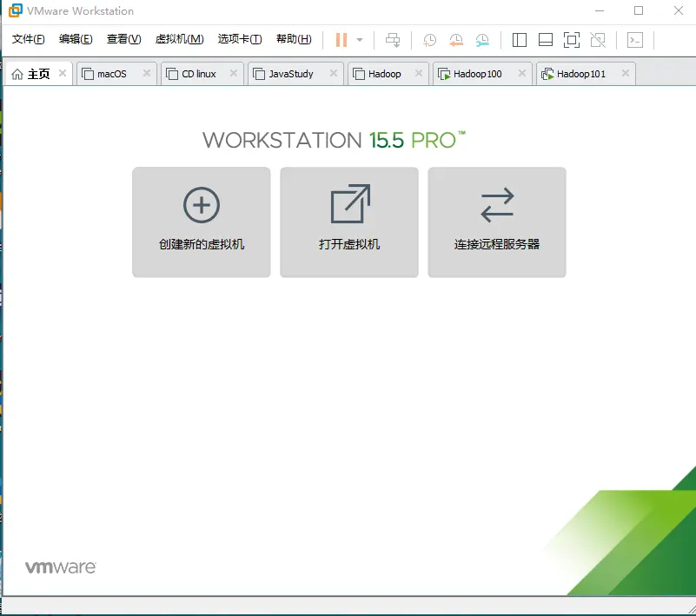Open the 文件(F) menu

click(x=29, y=39)
